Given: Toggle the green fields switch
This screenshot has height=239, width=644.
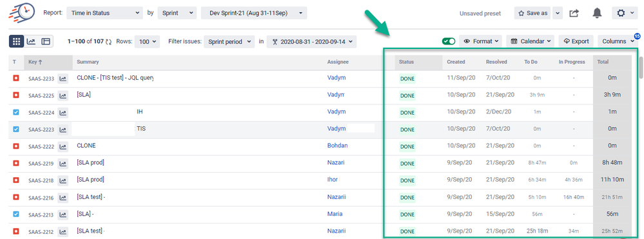Looking at the screenshot, I should [449, 41].
